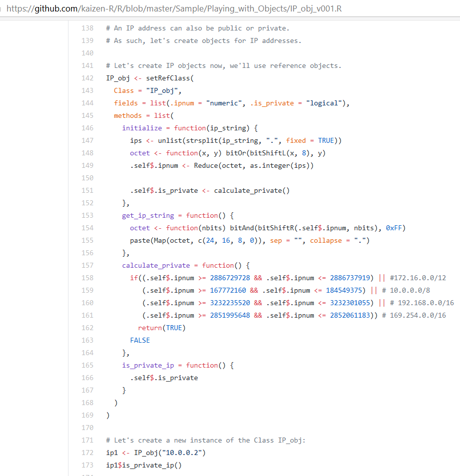Click the "logical" string in fields list
Image resolution: width=460 pixels, height=476 pixels.
click(324, 103)
